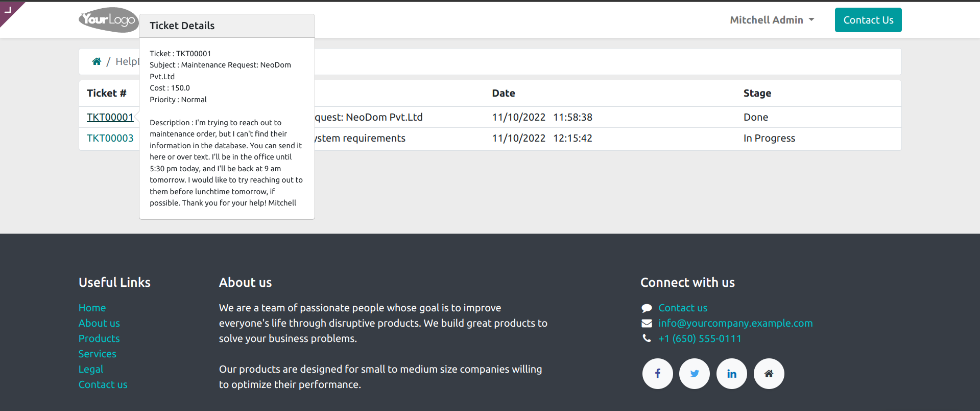Screen dimensions: 980x411
Task: Go to Products in Useful Links
Action: tap(99, 338)
